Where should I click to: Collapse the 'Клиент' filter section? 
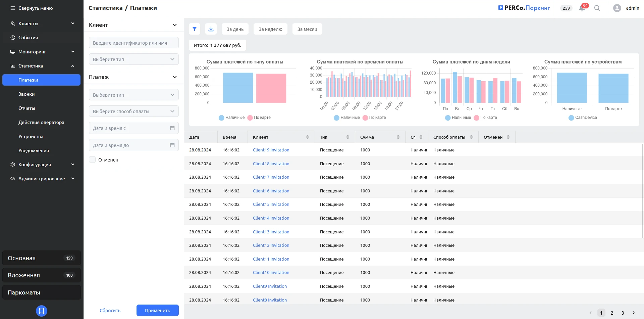point(174,25)
